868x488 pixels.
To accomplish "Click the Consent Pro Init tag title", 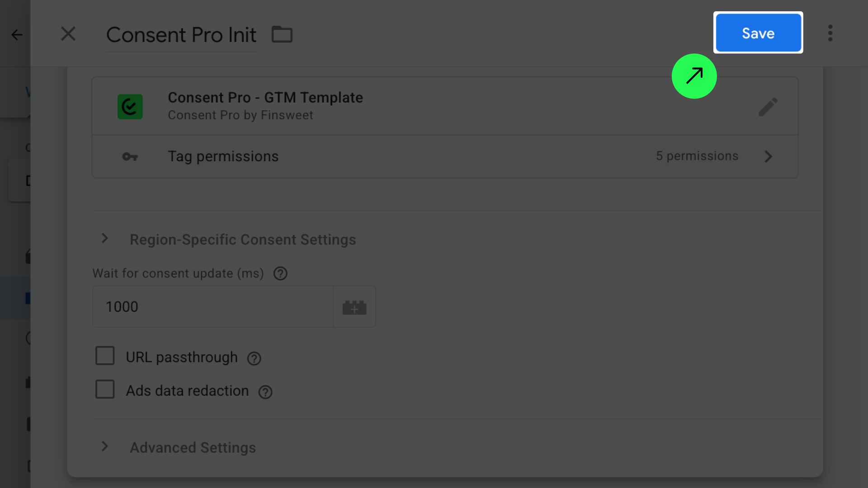I will (x=181, y=35).
